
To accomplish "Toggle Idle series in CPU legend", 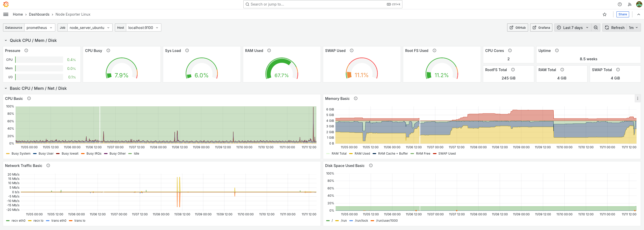I will (x=136, y=153).
